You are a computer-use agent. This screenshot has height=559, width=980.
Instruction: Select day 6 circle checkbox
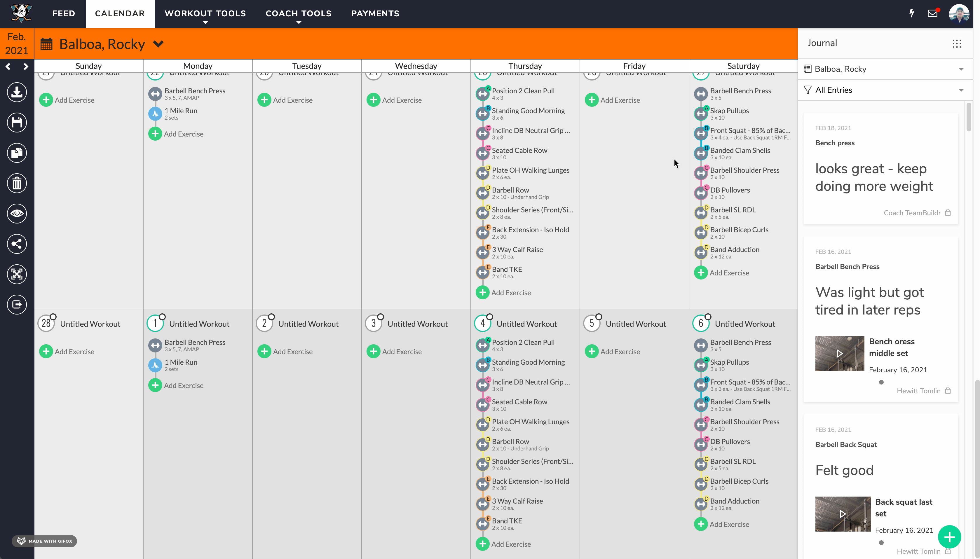(x=708, y=317)
